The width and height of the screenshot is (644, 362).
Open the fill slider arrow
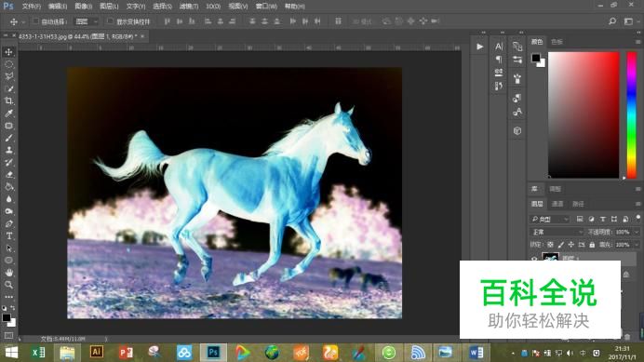point(637,245)
